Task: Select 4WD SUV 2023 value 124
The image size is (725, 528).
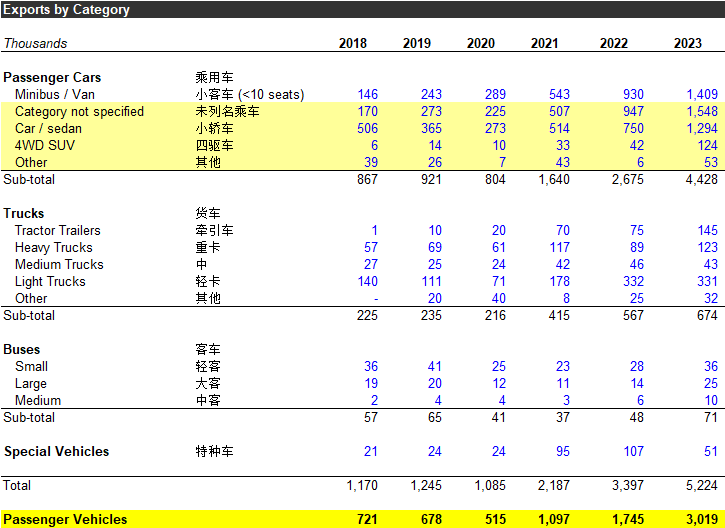Action: pos(707,146)
